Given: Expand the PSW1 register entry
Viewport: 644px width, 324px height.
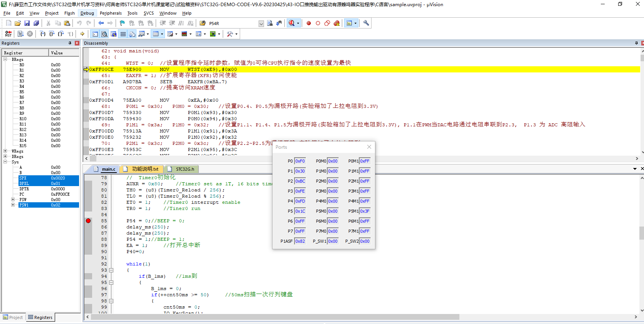Looking at the screenshot, I should (13, 205).
